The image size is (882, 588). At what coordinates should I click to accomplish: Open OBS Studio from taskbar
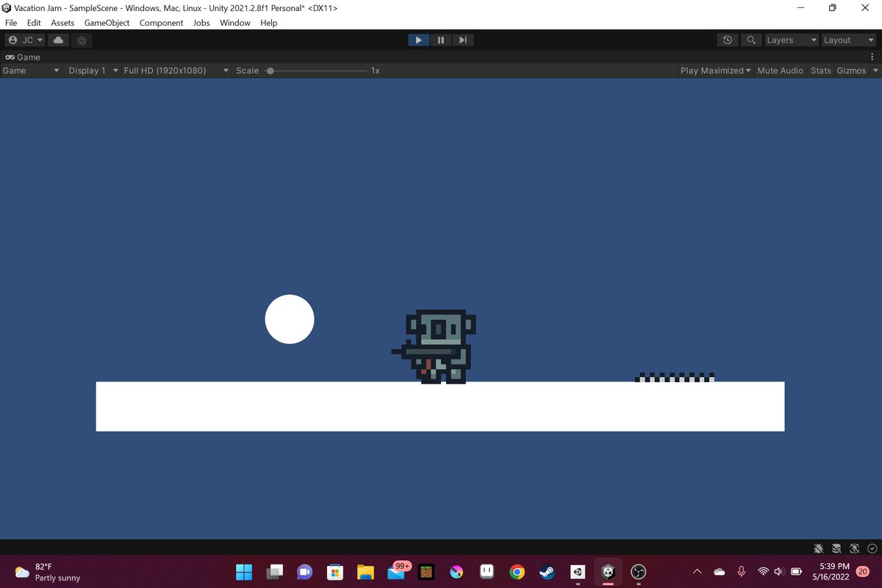point(639,572)
